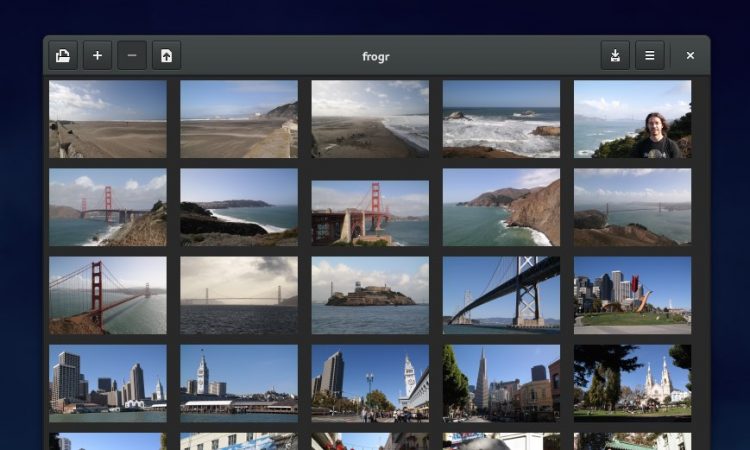Choose the fort beneath Golden Gate photo

370,212
